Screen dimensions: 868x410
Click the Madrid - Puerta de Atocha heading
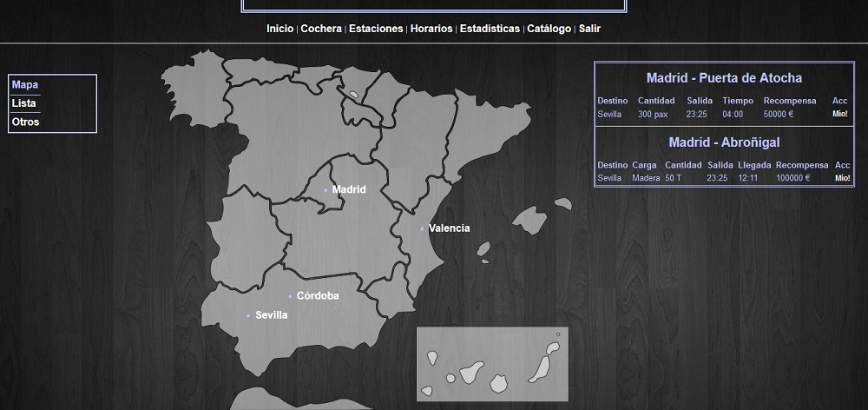pyautogui.click(x=724, y=78)
